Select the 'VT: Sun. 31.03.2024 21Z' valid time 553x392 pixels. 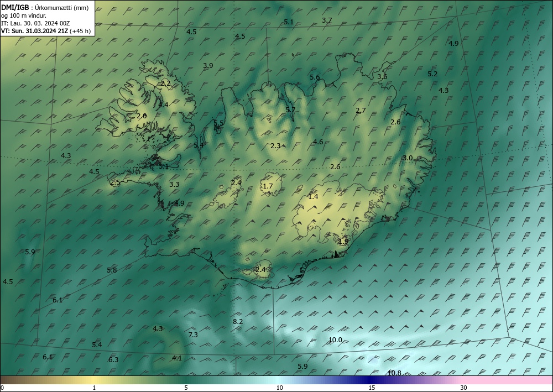click(x=35, y=31)
